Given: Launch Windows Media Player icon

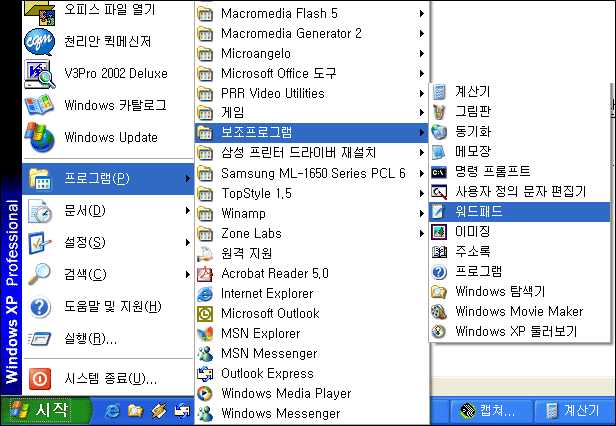Looking at the screenshot, I should (205, 393).
